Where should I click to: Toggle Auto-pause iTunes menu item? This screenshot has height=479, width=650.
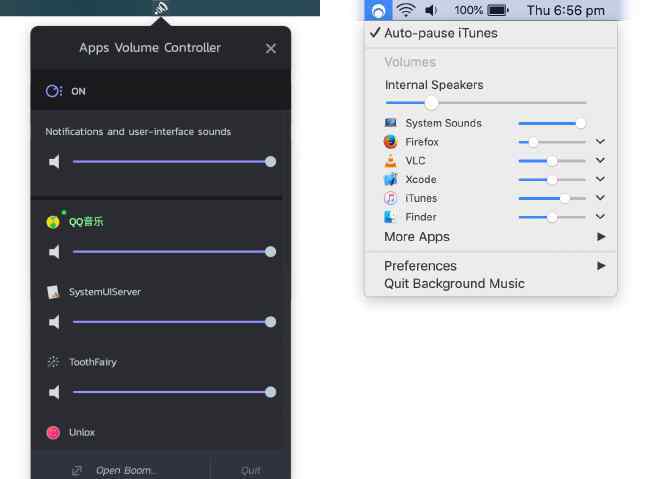(x=491, y=33)
